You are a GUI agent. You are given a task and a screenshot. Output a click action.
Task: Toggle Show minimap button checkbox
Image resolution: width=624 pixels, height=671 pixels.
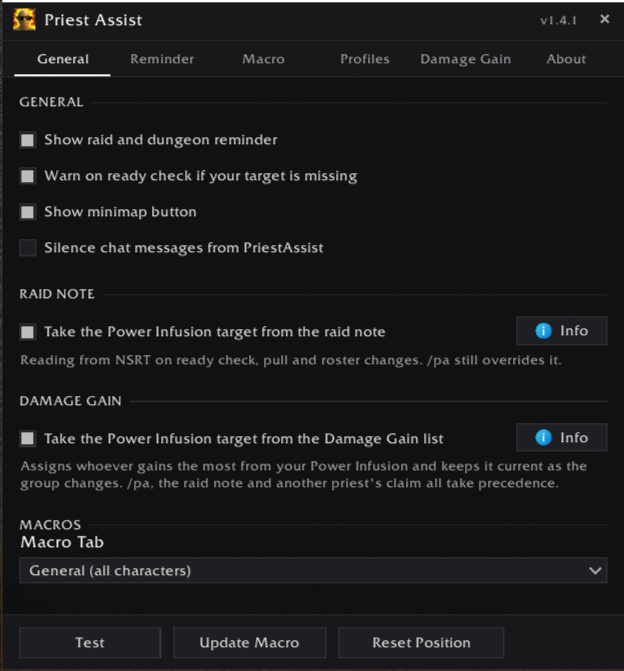coord(28,212)
